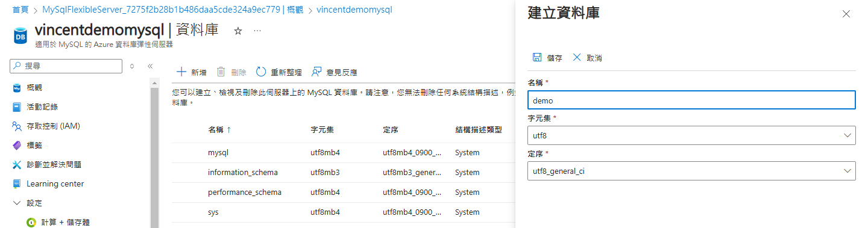Open 意見反應 feedback button
The height and width of the screenshot is (228, 868).
334,72
